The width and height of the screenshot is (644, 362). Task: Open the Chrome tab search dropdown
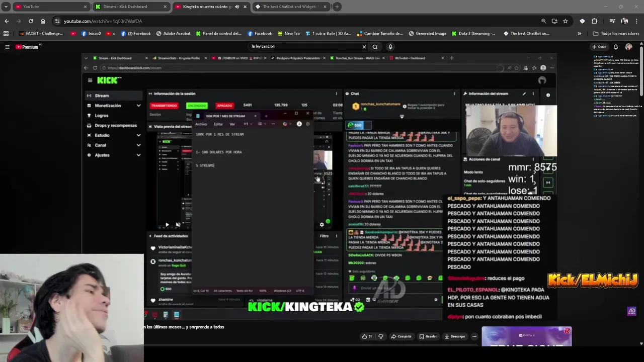tap(6, 7)
